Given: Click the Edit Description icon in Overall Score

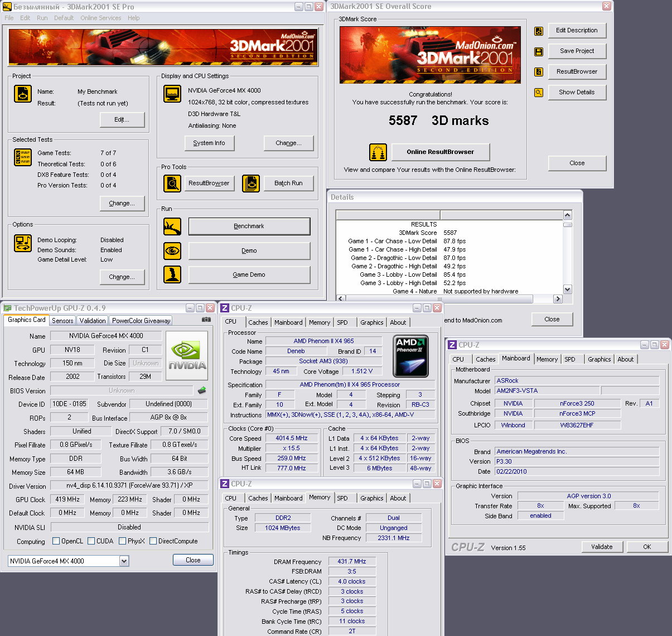Looking at the screenshot, I should (539, 31).
